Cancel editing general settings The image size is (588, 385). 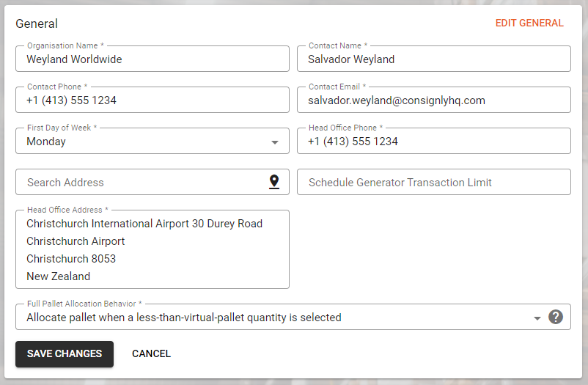[x=151, y=354]
